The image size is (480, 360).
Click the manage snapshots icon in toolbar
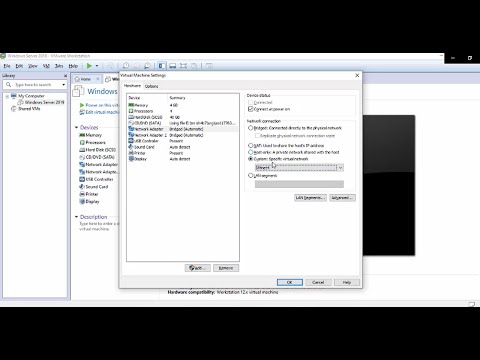(147, 66)
